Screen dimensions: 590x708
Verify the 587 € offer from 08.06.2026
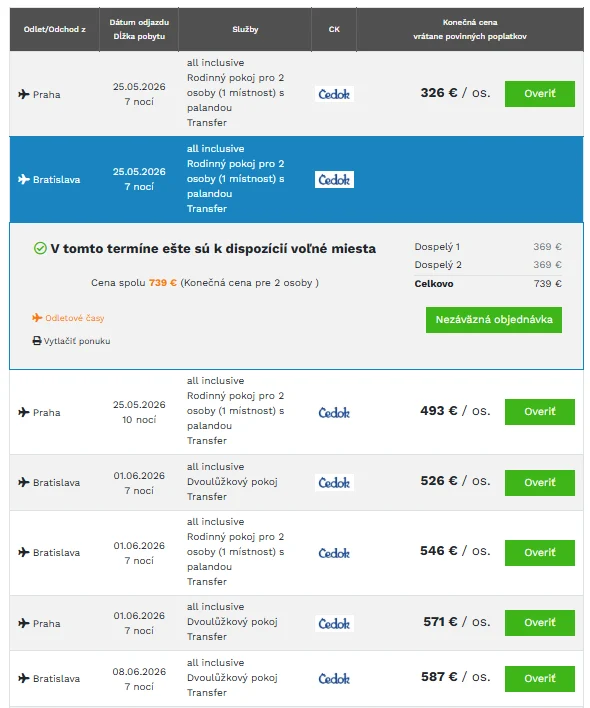pyautogui.click(x=540, y=679)
